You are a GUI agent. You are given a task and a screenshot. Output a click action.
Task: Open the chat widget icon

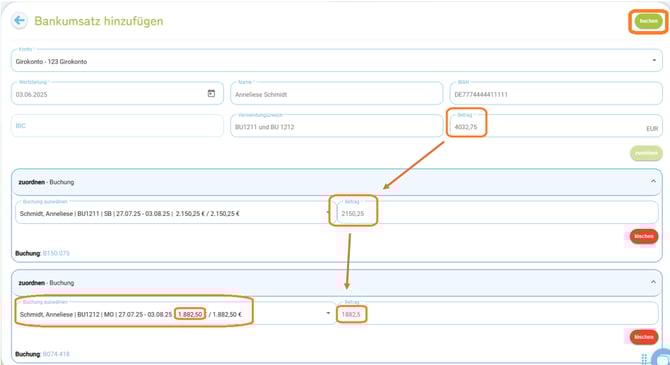(x=663, y=358)
